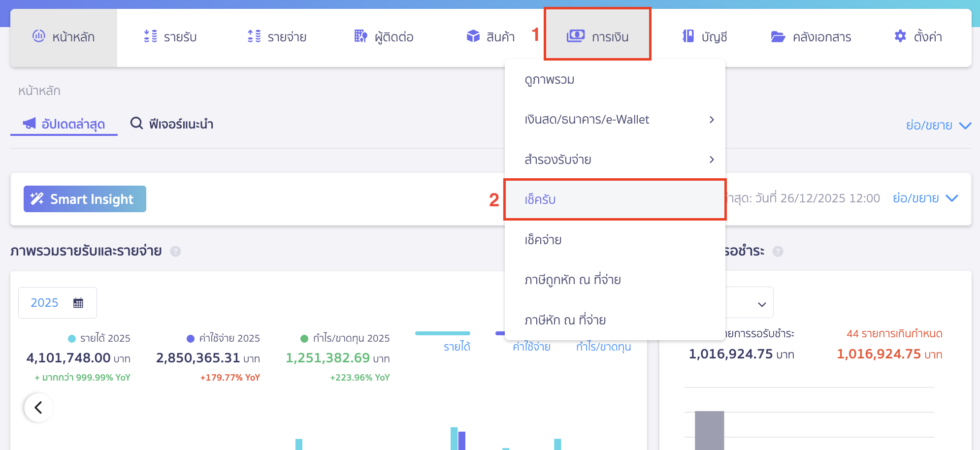The image size is (980, 450).
Task: Click the document library folder icon
Action: [x=778, y=37]
